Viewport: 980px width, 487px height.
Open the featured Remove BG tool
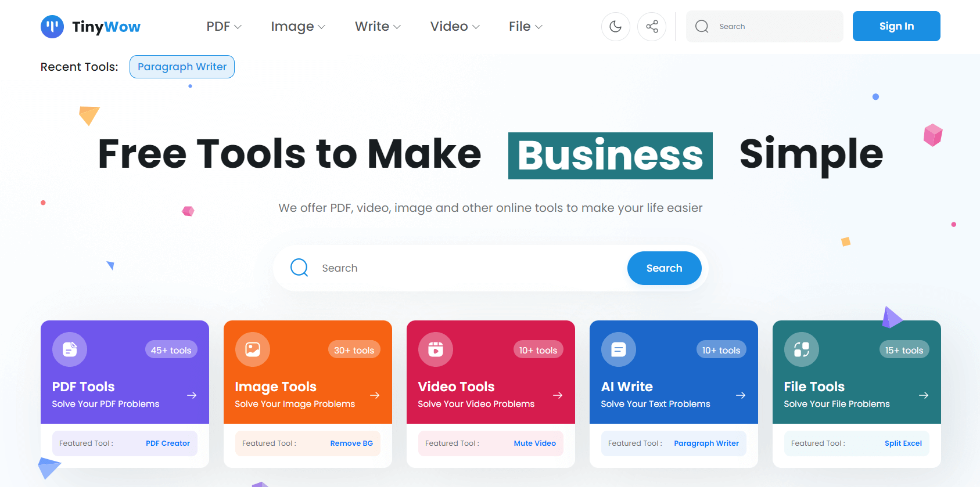coord(351,443)
